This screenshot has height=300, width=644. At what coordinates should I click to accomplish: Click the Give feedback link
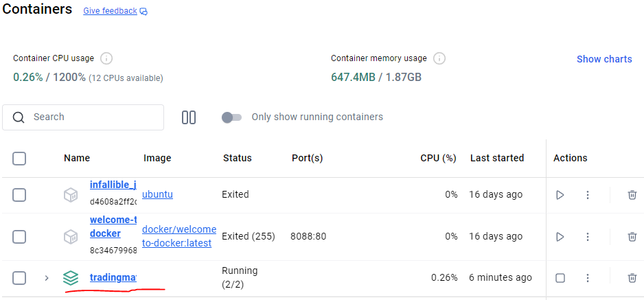[110, 11]
